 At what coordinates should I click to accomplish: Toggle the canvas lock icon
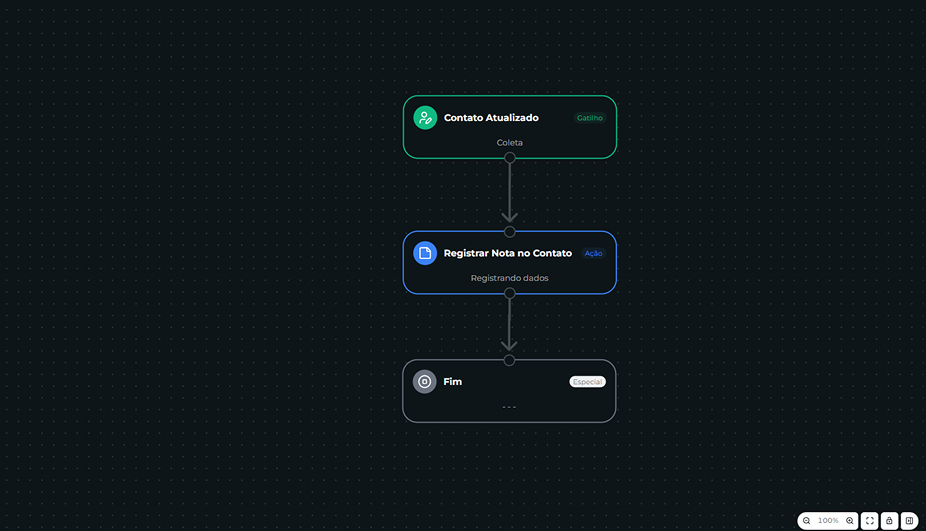889,520
